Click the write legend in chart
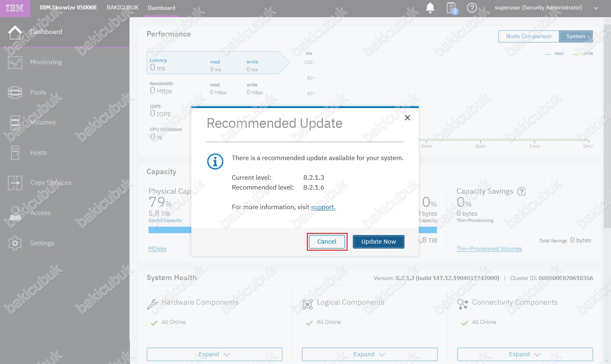Screen dimensions: 611x364 coord(583,54)
